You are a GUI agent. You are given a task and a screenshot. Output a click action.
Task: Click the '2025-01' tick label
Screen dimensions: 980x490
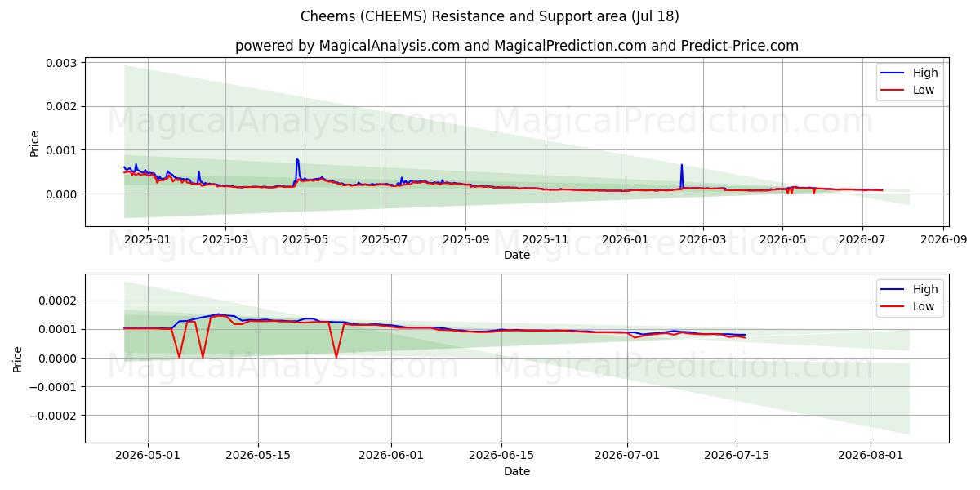pyautogui.click(x=148, y=239)
